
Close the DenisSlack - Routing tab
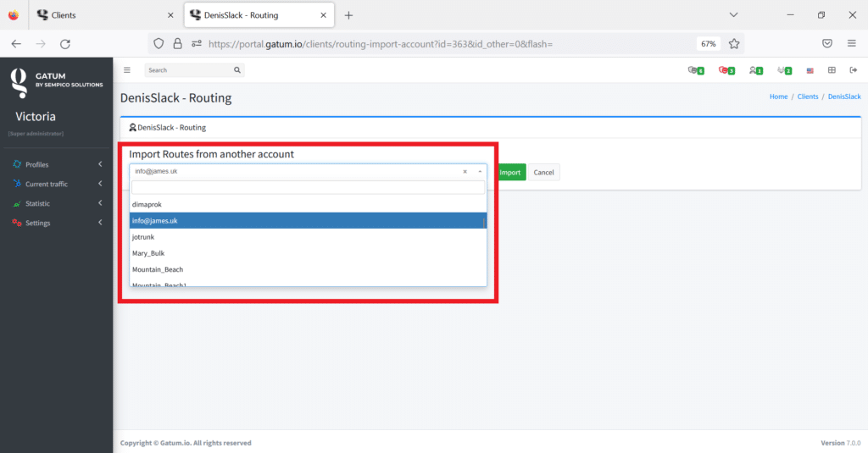(x=323, y=15)
